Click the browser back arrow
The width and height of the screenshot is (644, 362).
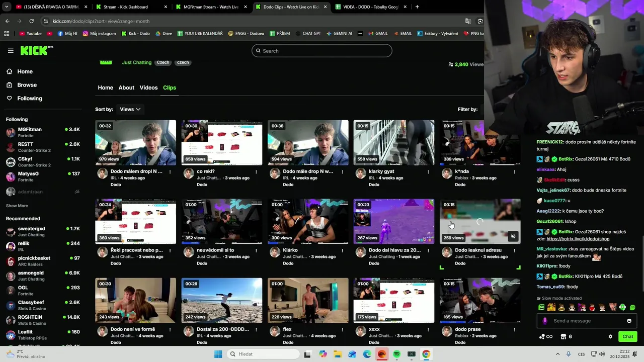click(x=7, y=21)
